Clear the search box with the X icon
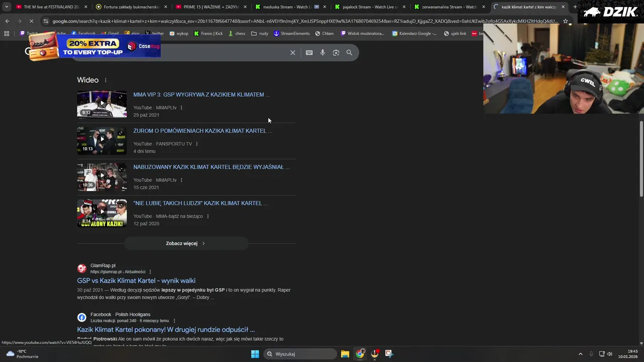This screenshot has height=362, width=644. tap(293, 53)
